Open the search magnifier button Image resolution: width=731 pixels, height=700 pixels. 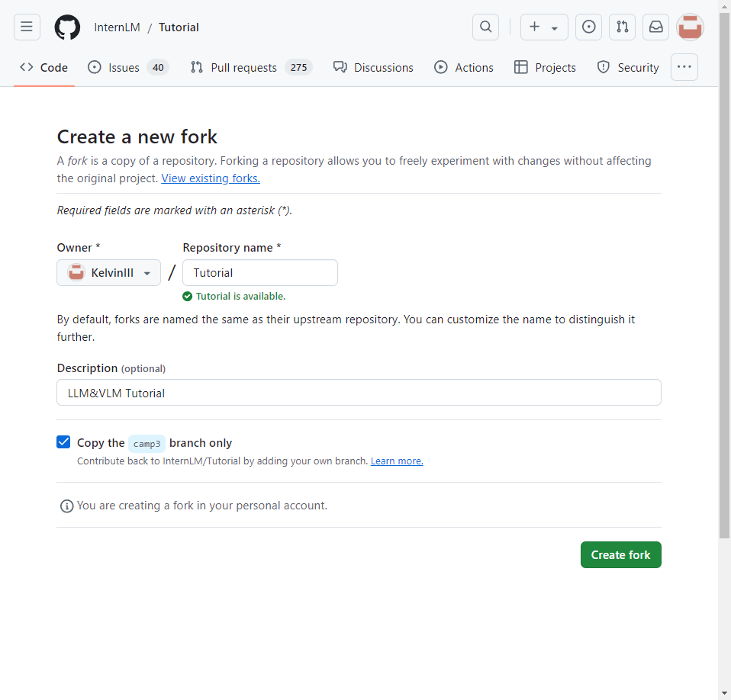point(485,27)
